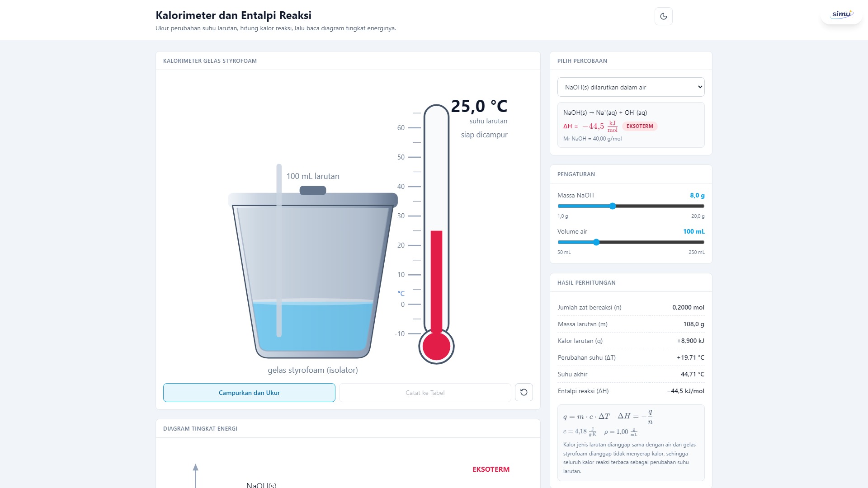Screen dimensions: 868x488
Task: Open the simu logo badge
Action: click(x=841, y=14)
